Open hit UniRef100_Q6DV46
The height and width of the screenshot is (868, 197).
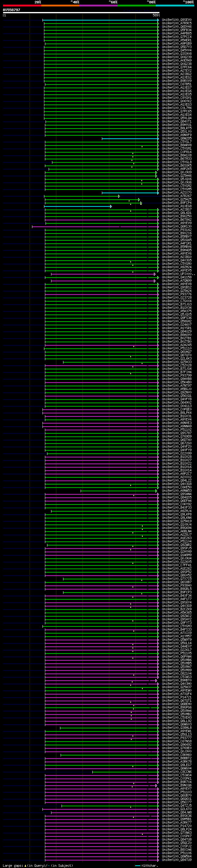coord(176,26)
